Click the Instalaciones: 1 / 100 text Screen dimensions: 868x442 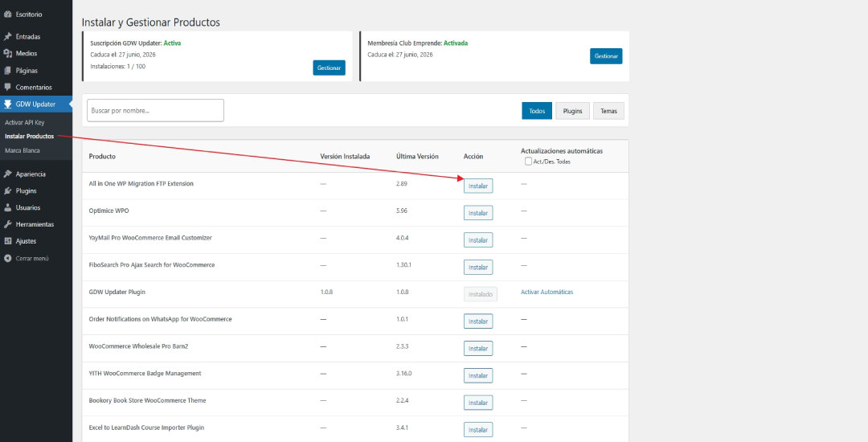(x=118, y=67)
